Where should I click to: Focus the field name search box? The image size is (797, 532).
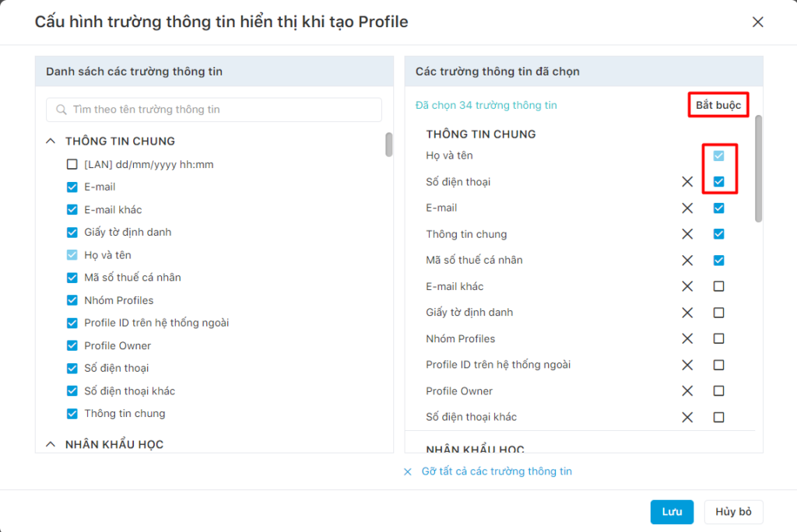[214, 109]
